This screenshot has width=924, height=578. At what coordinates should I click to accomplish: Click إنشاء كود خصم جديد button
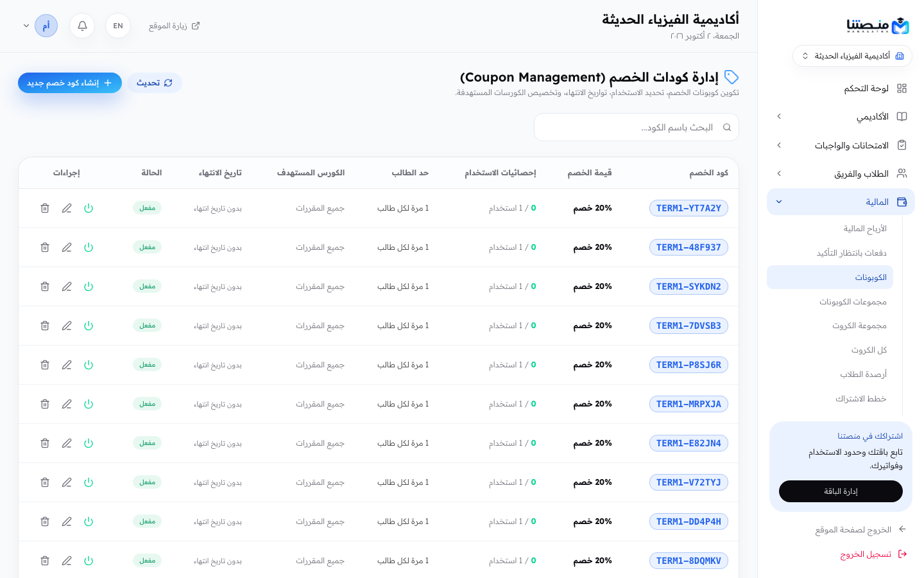point(70,83)
